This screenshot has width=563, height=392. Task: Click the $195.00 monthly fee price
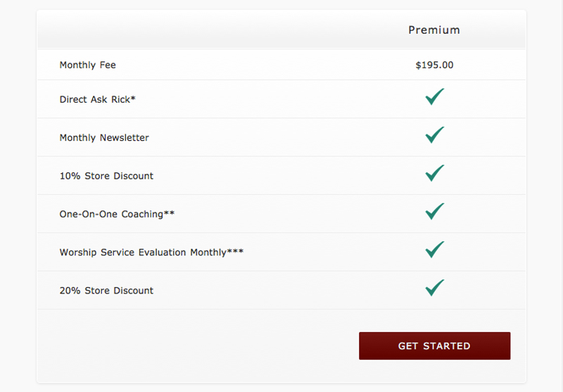click(434, 65)
